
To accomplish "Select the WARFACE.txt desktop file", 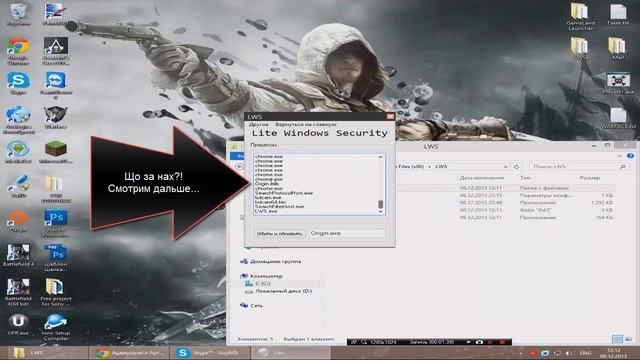I will click(x=618, y=118).
